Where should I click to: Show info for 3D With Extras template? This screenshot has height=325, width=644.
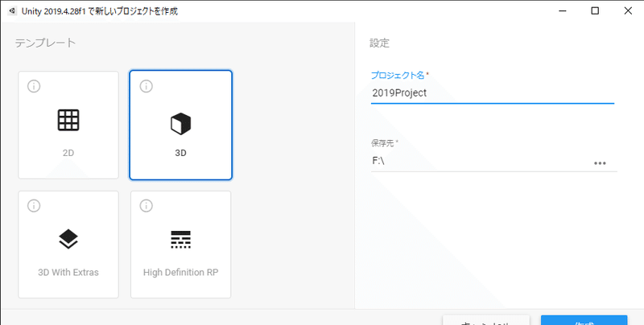[x=34, y=206]
